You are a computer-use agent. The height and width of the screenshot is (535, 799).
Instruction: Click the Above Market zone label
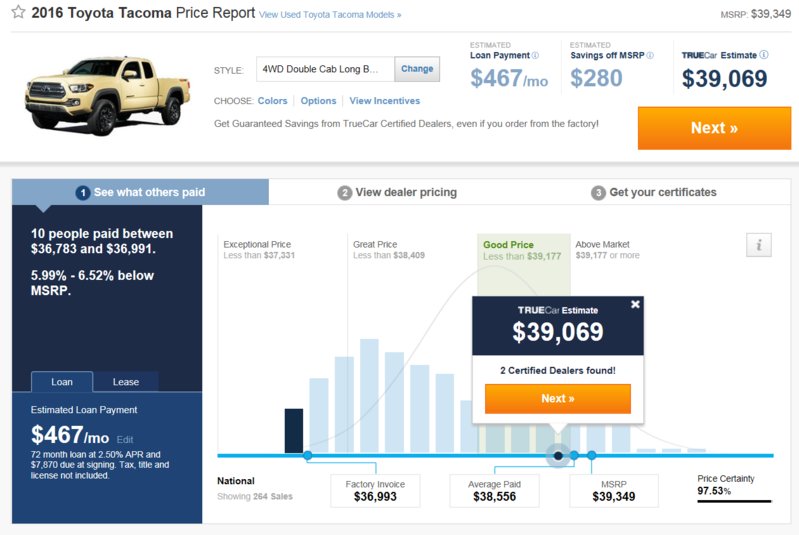click(607, 250)
